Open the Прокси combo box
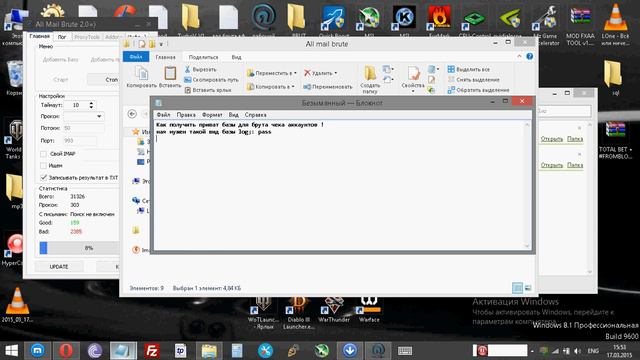This screenshot has width=640, height=360. point(84,116)
